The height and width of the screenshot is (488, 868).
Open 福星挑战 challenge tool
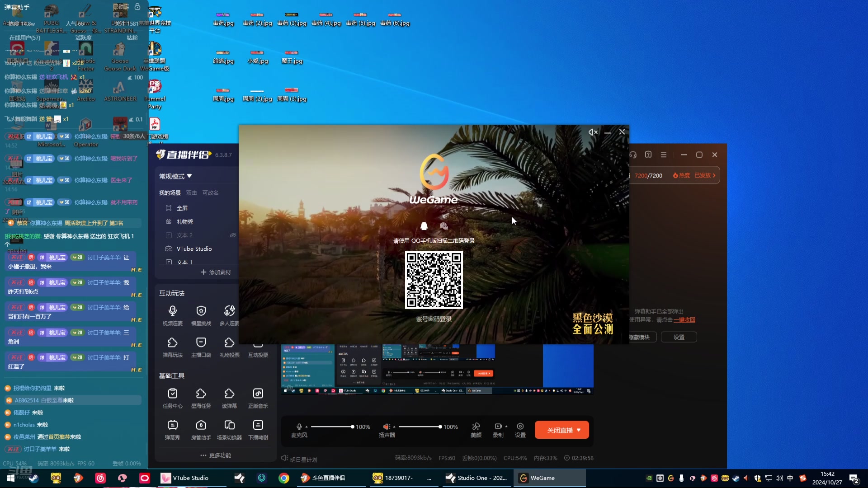[201, 315]
